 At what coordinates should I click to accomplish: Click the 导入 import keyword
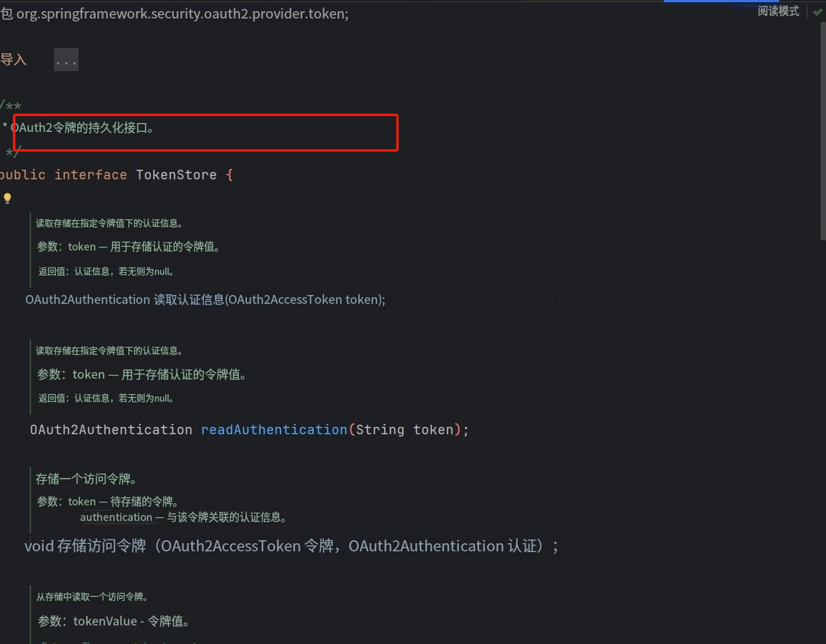click(13, 60)
